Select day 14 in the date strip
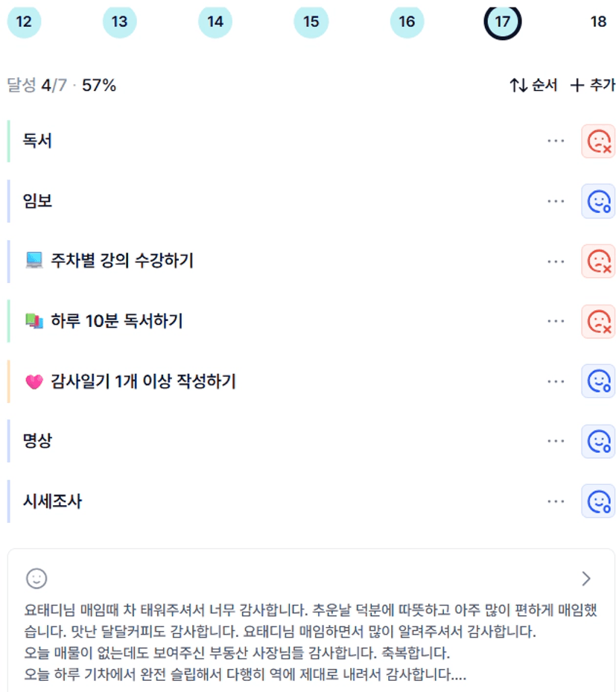Image resolution: width=616 pixels, height=692 pixels. click(x=215, y=22)
